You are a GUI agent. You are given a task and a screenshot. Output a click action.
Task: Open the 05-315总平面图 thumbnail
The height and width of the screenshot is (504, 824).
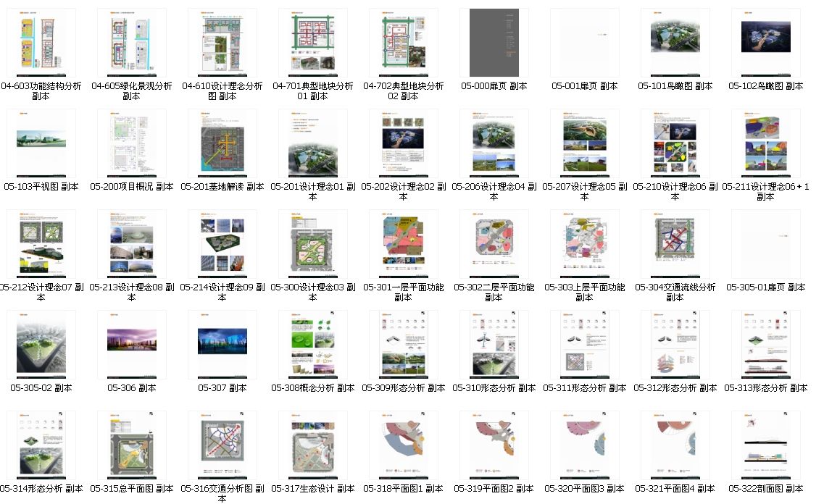tap(131, 445)
